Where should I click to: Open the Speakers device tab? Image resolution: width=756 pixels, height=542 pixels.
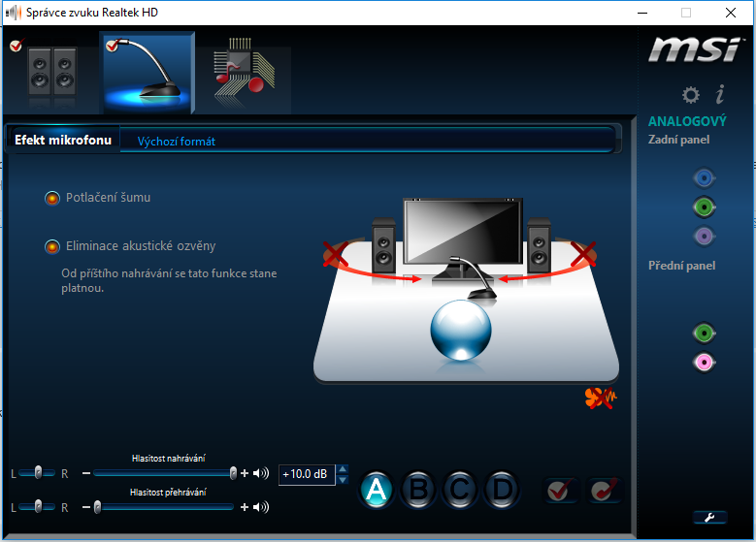(51, 73)
